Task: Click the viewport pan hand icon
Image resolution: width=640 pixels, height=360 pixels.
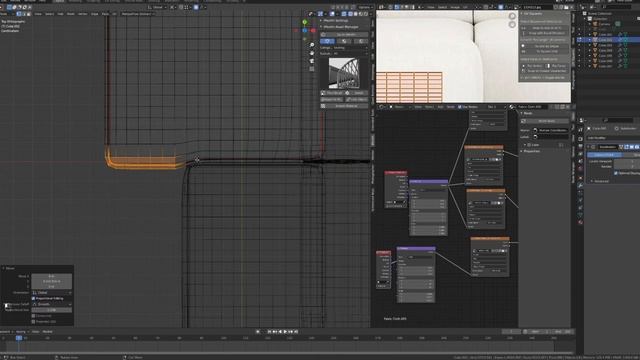Action: pyautogui.click(x=312, y=53)
